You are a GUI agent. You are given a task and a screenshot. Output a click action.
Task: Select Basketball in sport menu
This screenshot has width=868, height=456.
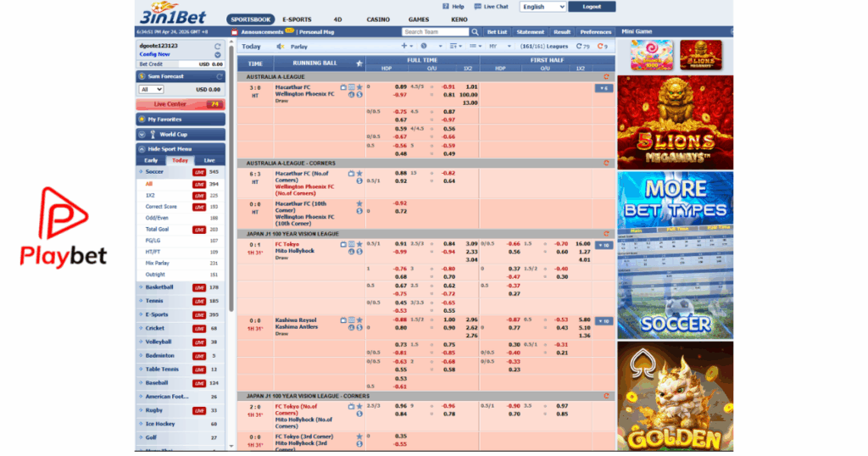[x=181, y=287]
